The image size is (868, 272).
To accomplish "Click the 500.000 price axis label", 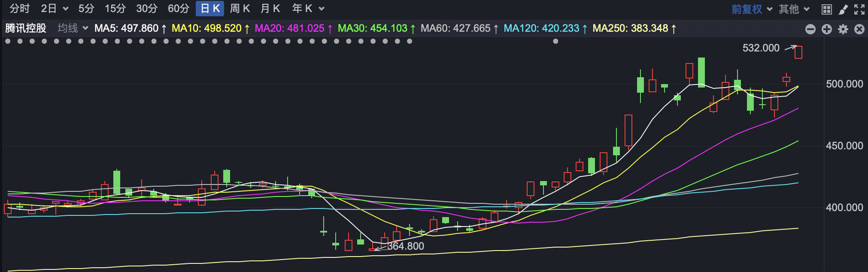I will [844, 84].
